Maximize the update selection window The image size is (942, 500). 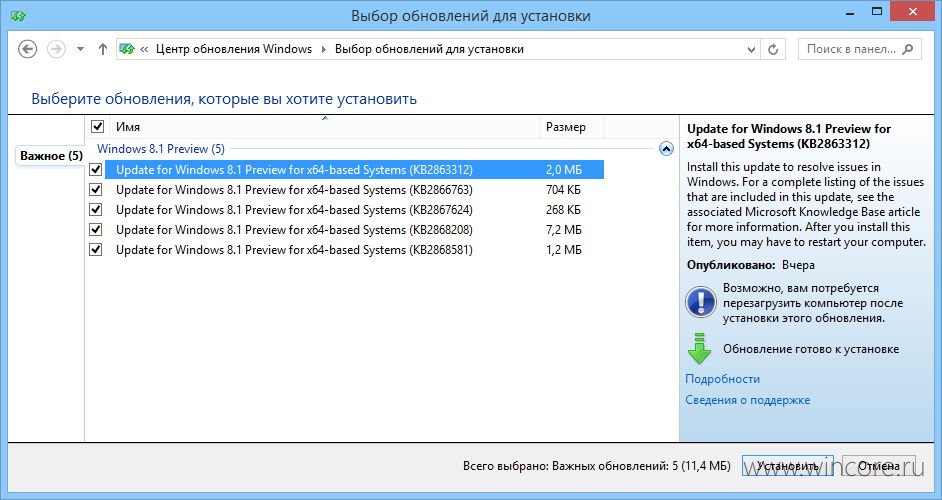click(x=877, y=12)
